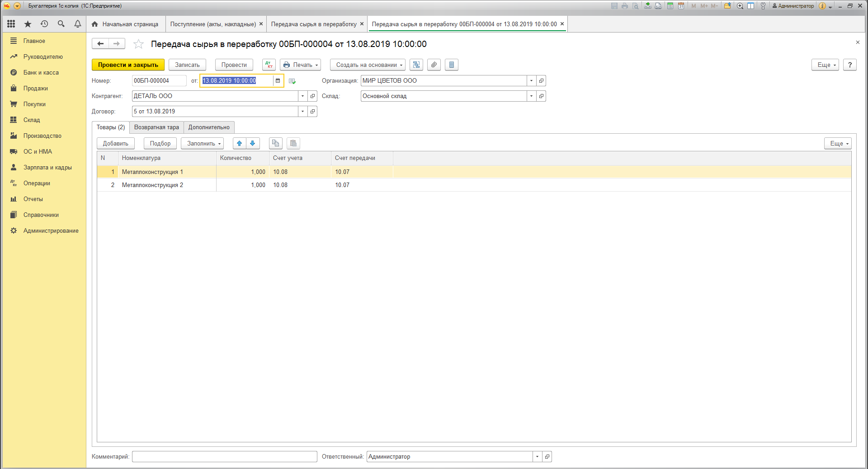Screen dimensions: 868x469
Task: Open the Возвратная тара tab
Action: (156, 127)
